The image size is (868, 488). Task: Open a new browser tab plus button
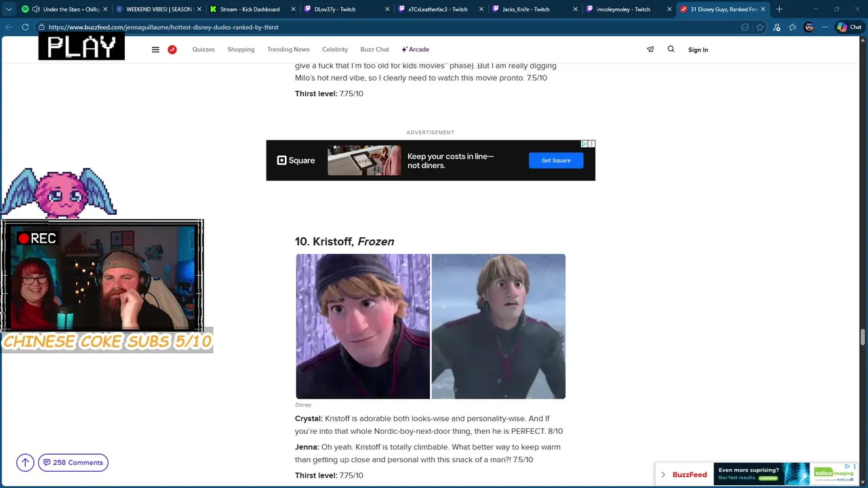tap(779, 9)
